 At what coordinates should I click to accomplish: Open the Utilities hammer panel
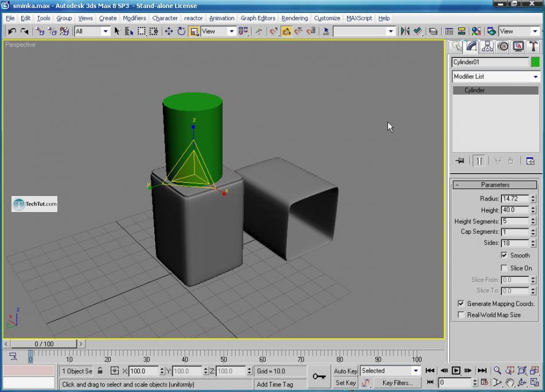pyautogui.click(x=533, y=46)
